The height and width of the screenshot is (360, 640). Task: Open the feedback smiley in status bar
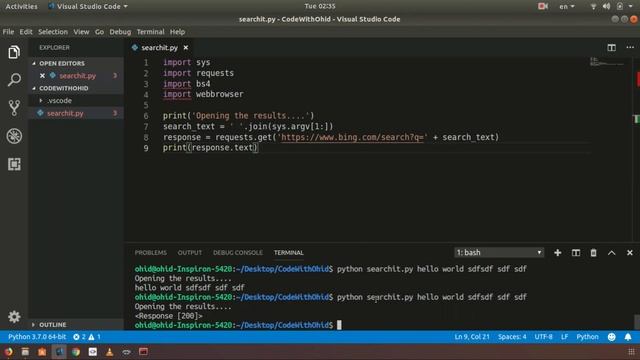(611, 337)
